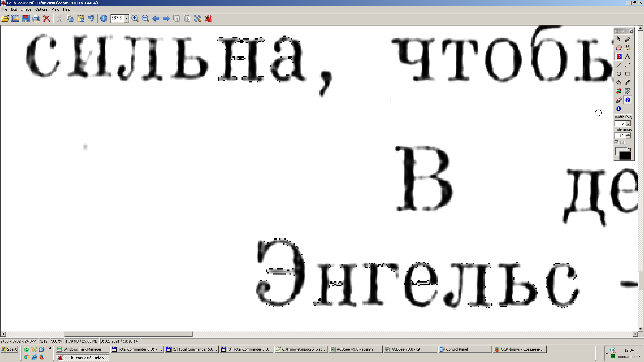Select the Rotate image tool in Paint
Screen dimensions: 644x362
[x=619, y=91]
